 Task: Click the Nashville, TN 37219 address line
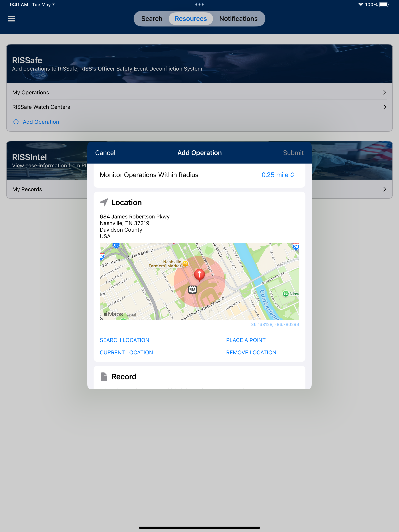pos(124,223)
